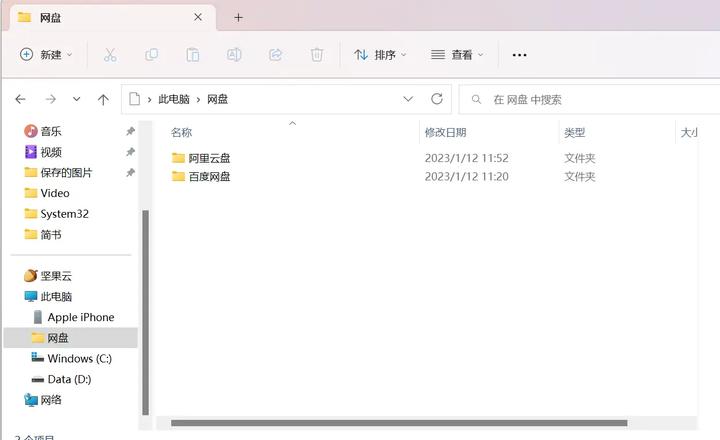Image resolution: width=720 pixels, height=440 pixels.
Task: Click chevron between 此电脑 and 网盘
Action: pyautogui.click(x=198, y=100)
